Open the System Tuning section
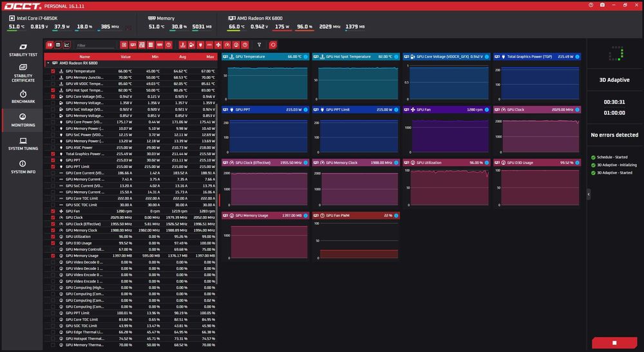This screenshot has width=644, height=352. click(x=23, y=144)
